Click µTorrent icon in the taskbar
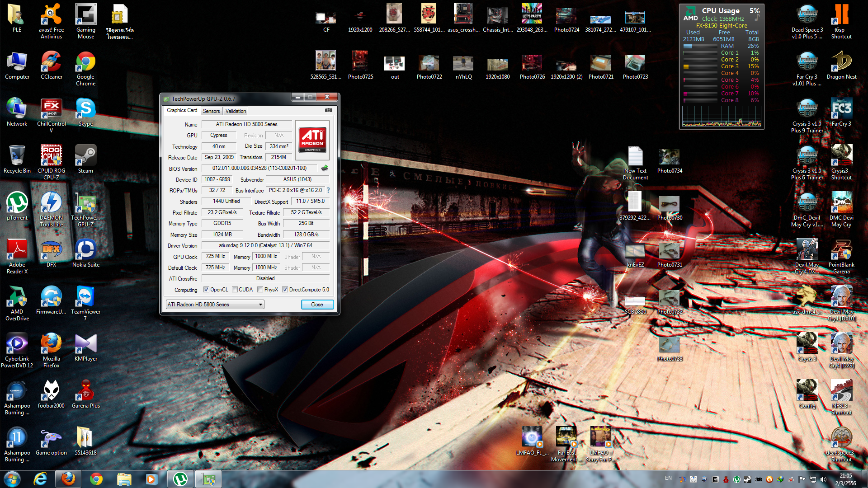Viewport: 868px width, 488px height. pyautogui.click(x=180, y=479)
